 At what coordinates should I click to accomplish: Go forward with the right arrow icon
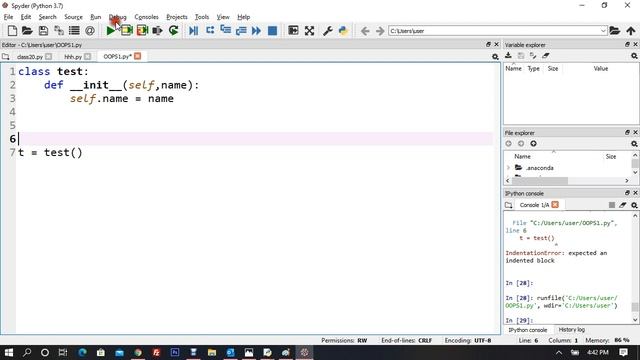(x=380, y=31)
